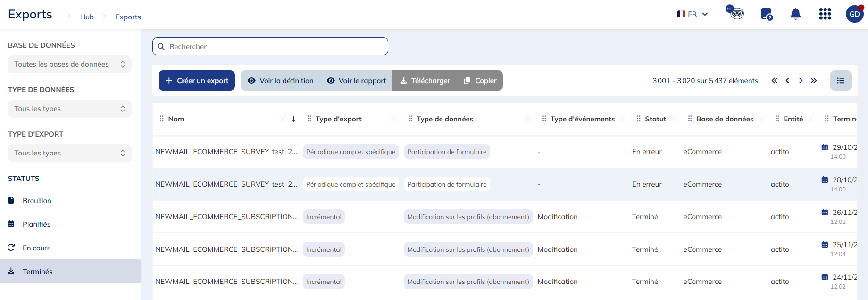This screenshot has height=300, width=868.
Task: Open the Type de données dropdown
Action: (69, 109)
